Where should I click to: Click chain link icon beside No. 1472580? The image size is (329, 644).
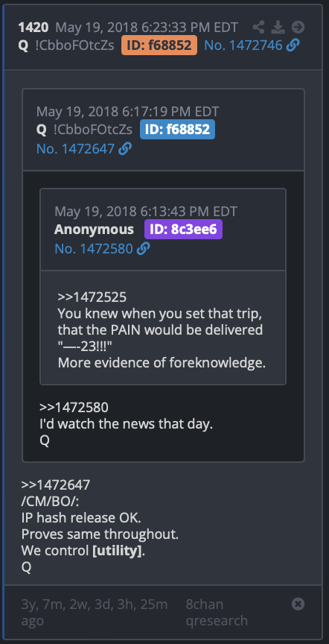pos(143,248)
